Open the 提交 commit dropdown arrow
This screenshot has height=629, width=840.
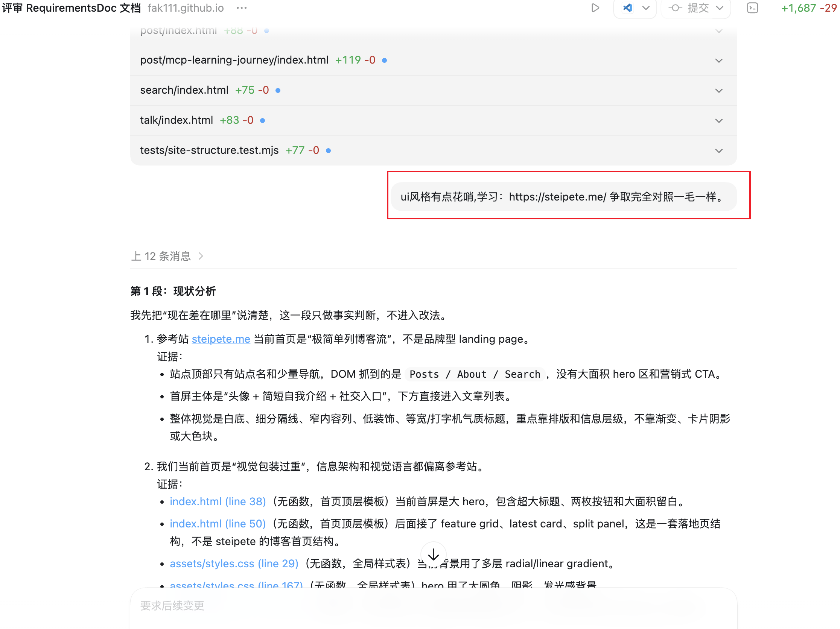point(720,8)
